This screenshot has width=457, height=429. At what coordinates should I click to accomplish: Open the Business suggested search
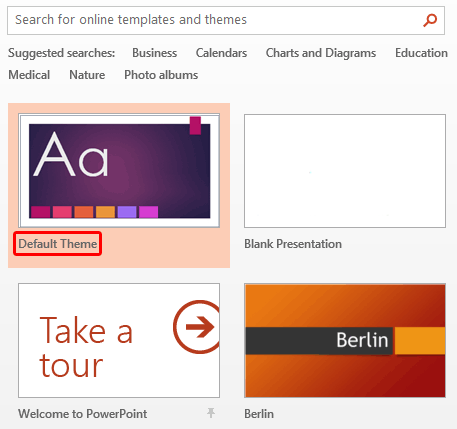click(155, 53)
